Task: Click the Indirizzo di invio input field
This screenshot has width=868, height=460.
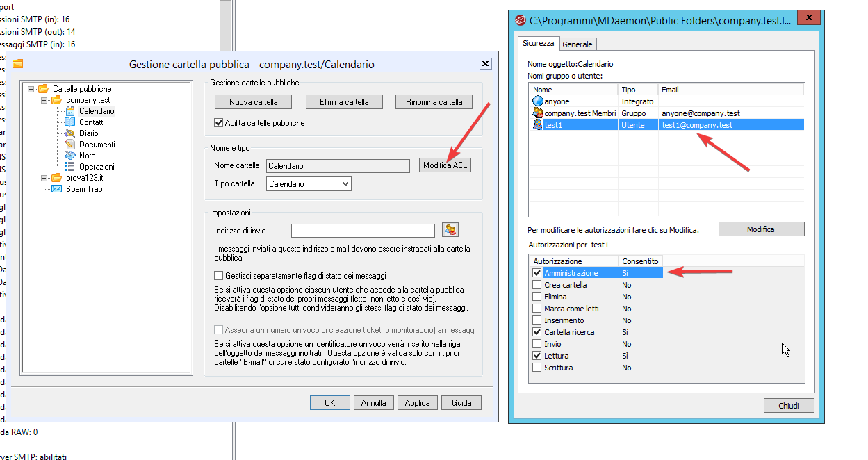Action: pos(363,231)
